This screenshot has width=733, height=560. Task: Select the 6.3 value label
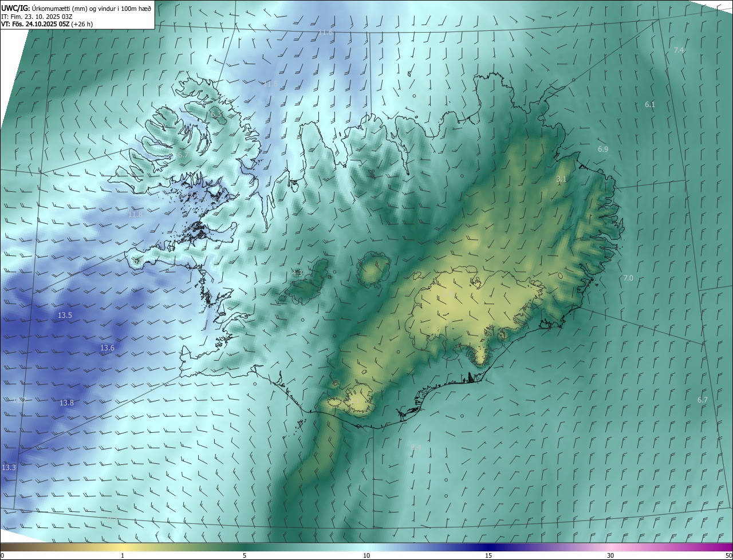click(216, 114)
